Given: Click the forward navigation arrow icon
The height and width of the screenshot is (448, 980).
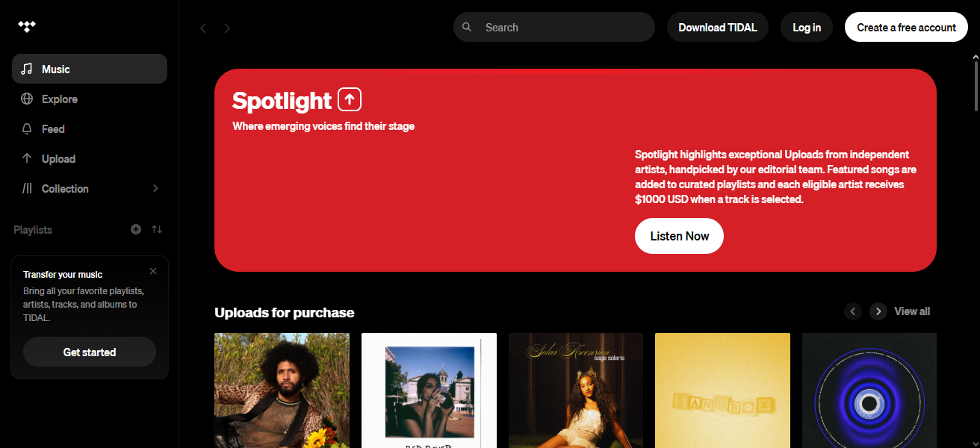Looking at the screenshot, I should tap(227, 28).
